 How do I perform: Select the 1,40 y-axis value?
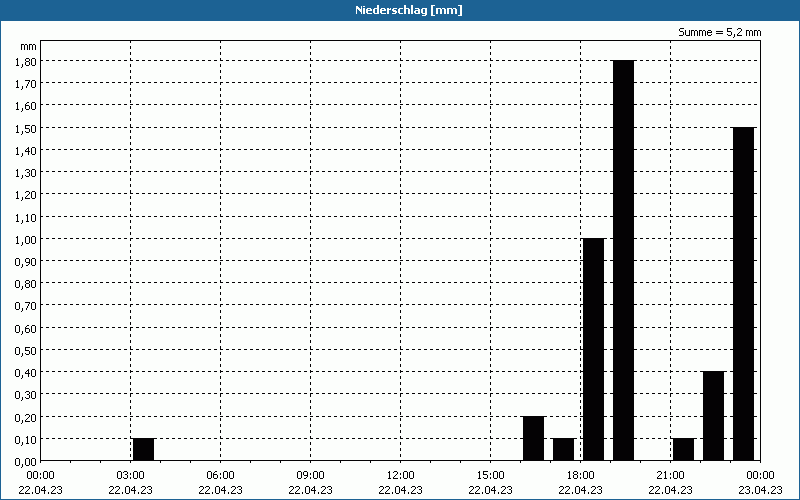tap(26, 151)
